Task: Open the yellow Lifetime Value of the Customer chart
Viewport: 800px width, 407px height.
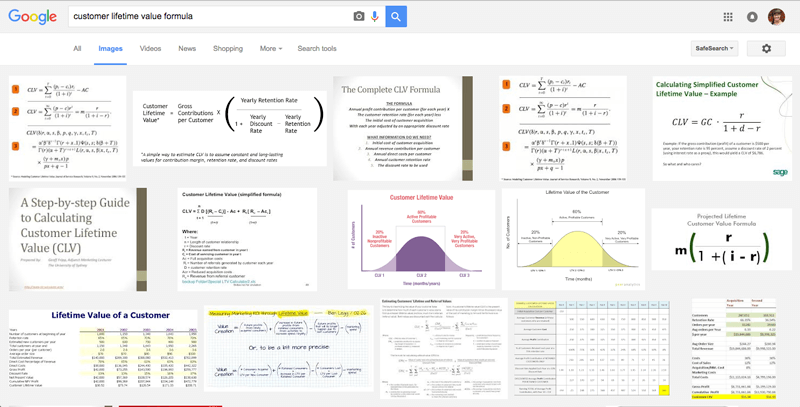Action: pos(573,240)
